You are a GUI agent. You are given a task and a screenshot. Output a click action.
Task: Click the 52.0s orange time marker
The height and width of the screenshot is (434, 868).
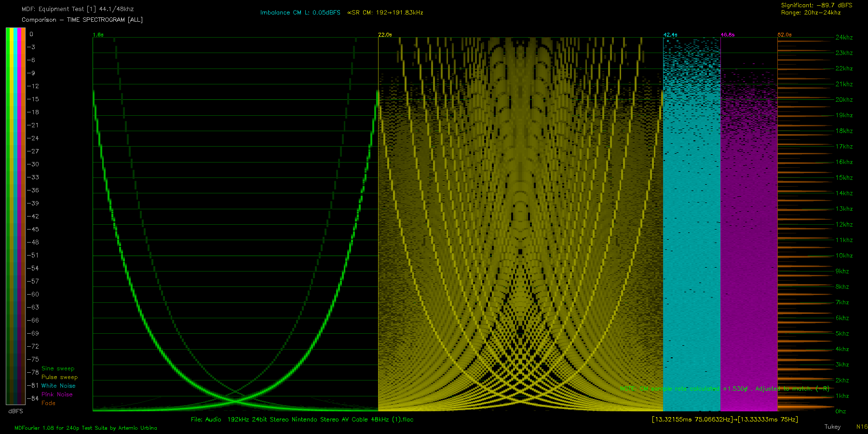(x=784, y=35)
